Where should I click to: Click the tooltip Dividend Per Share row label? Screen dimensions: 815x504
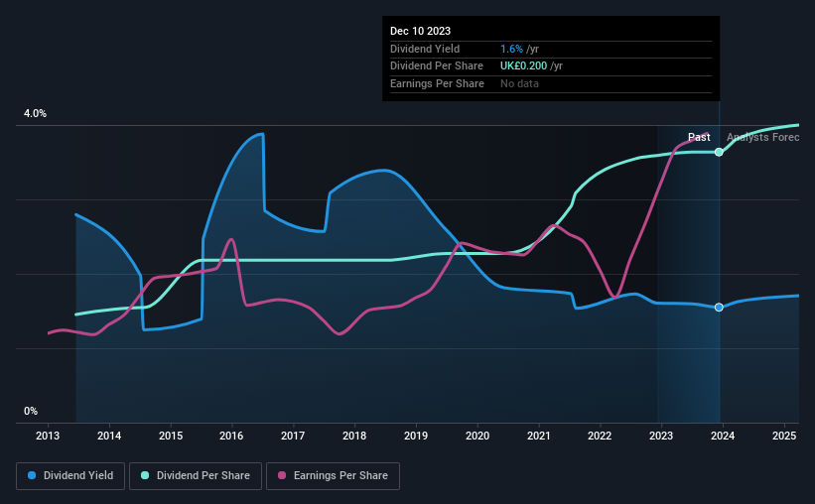(x=437, y=66)
